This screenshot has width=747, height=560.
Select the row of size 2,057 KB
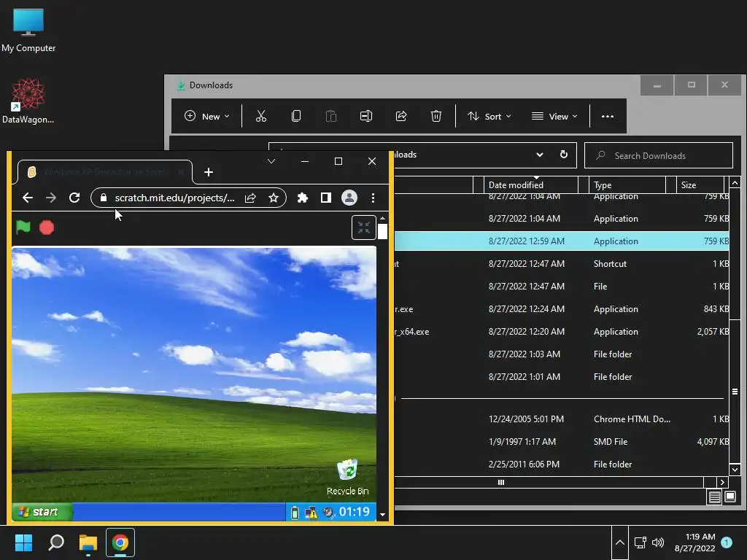[561, 332]
